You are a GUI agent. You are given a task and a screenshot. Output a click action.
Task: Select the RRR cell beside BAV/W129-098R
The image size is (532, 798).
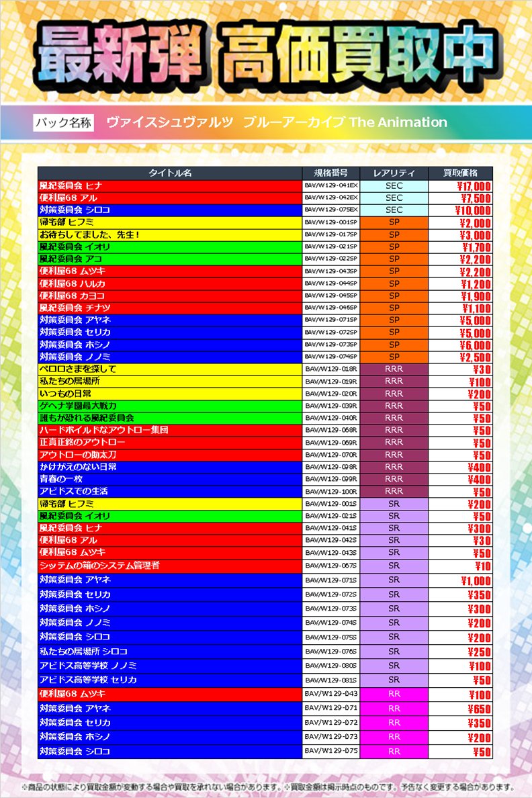pos(394,467)
